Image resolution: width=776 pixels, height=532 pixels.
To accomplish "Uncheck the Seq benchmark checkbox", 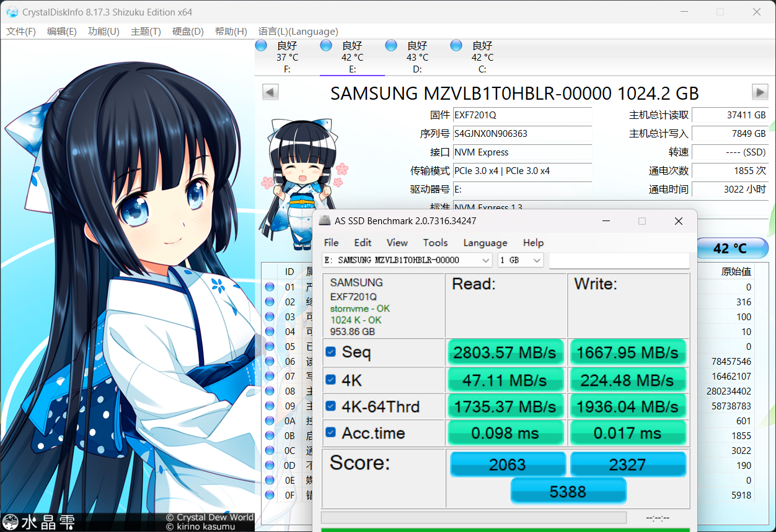I will (x=330, y=352).
